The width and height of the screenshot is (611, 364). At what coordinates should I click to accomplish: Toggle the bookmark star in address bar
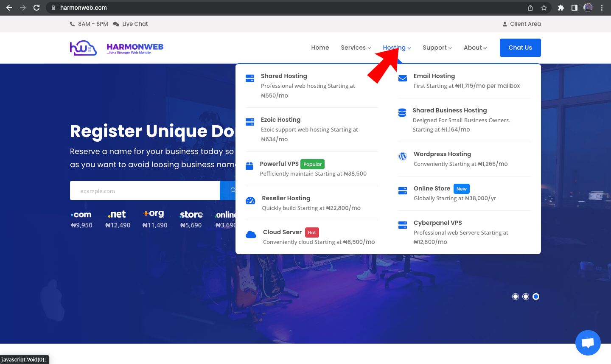(544, 7)
